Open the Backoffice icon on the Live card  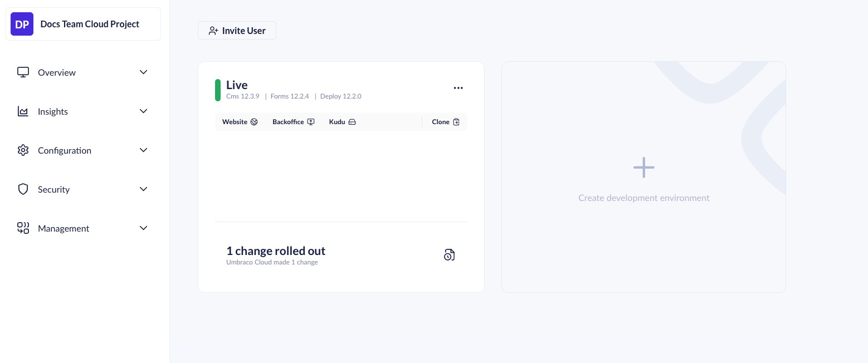[x=310, y=122]
